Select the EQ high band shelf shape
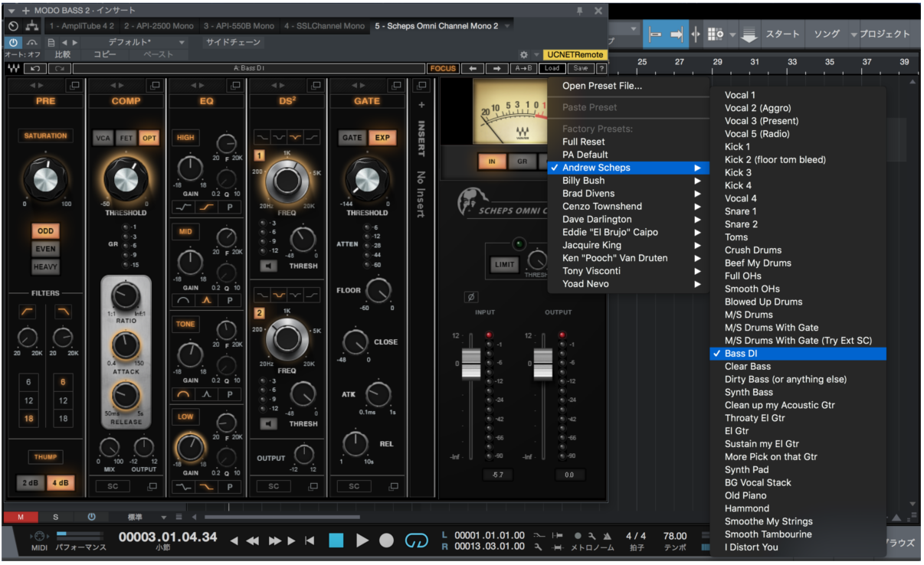Image resolution: width=924 pixels, height=565 pixels. coord(206,207)
